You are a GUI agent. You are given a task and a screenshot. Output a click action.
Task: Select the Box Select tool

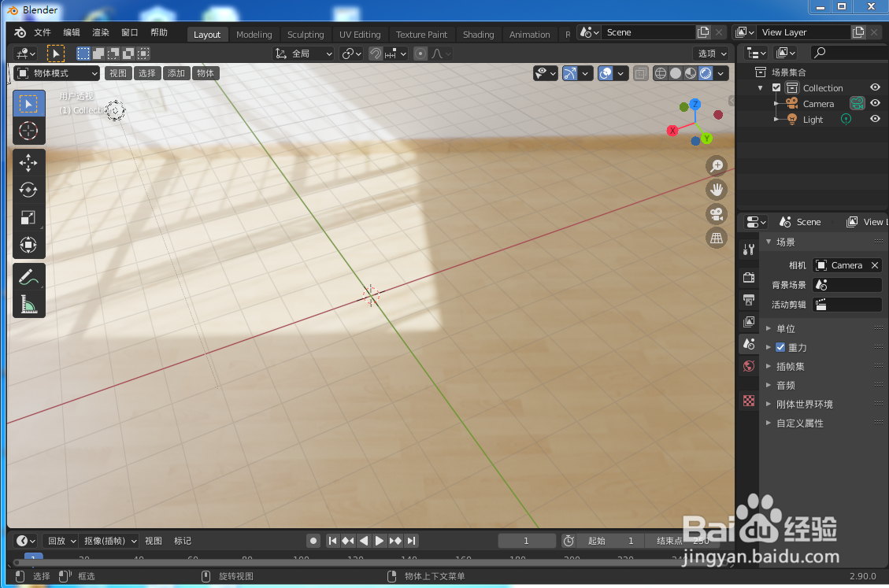28,104
